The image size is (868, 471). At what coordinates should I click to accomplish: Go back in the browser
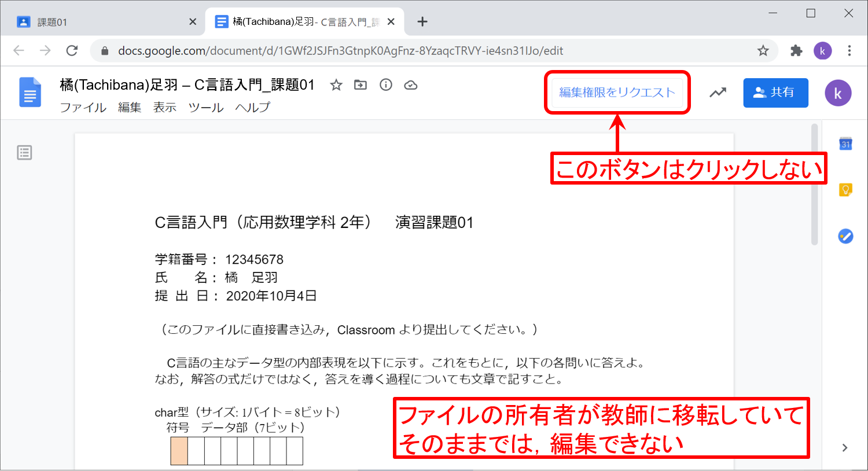coord(19,51)
